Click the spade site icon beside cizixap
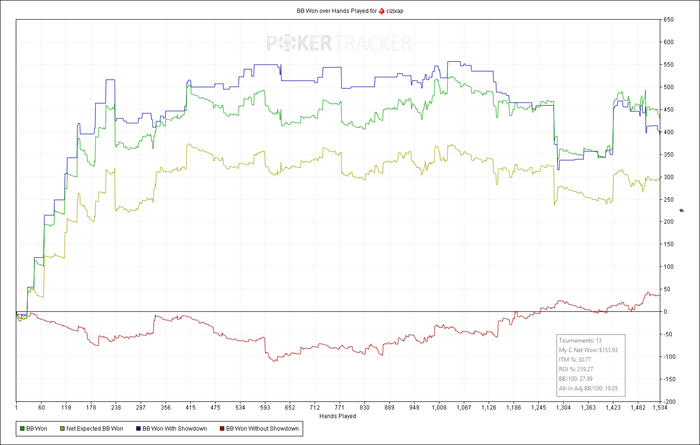This screenshot has height=445, width=700. point(381,11)
